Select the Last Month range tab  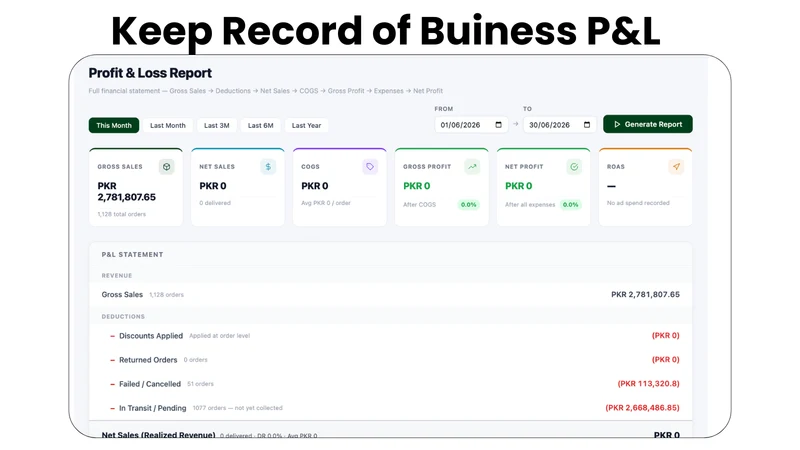pos(168,126)
